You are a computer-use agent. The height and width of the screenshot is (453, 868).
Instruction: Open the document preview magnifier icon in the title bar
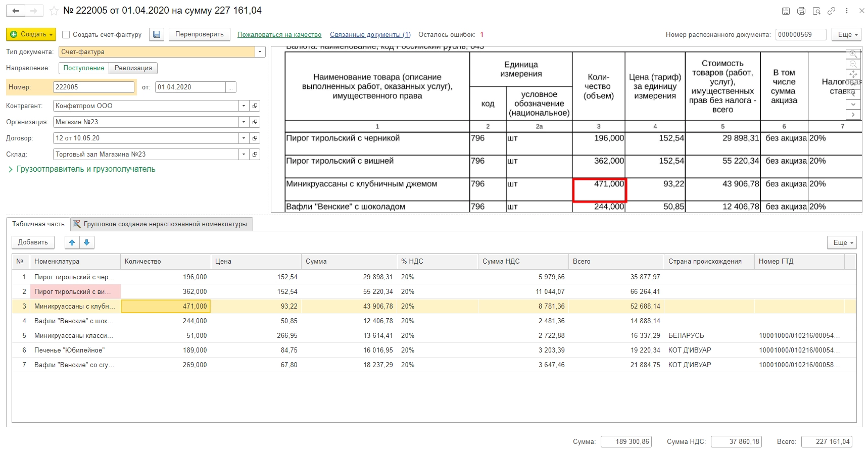click(816, 11)
